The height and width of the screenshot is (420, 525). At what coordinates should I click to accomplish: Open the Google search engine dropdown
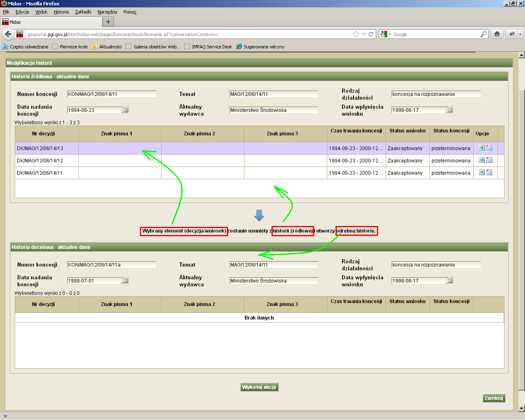tap(386, 34)
